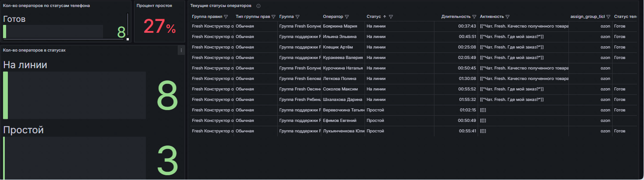Open the Статус column filter
The image size is (644, 180).
391,17
